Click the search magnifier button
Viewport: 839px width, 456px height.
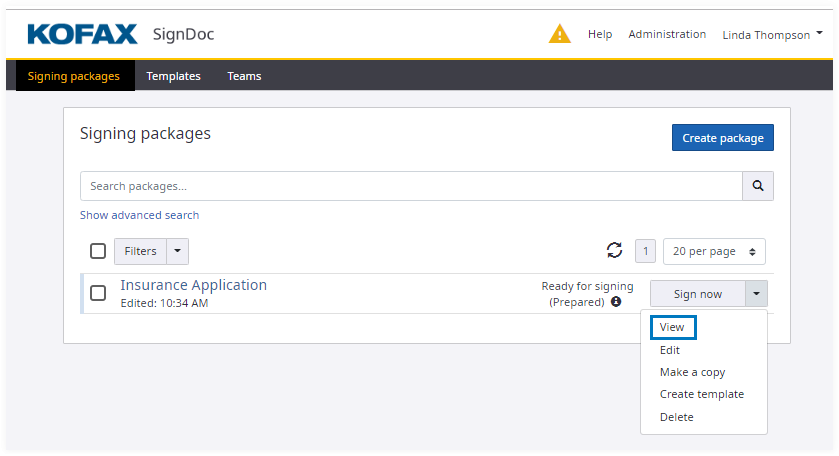(758, 186)
